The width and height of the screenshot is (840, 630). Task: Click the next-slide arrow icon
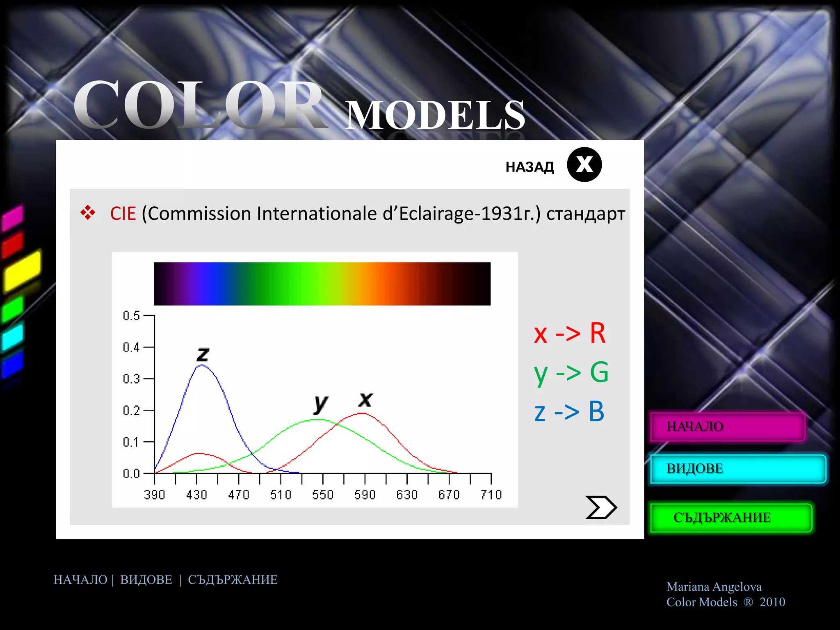coord(601,507)
